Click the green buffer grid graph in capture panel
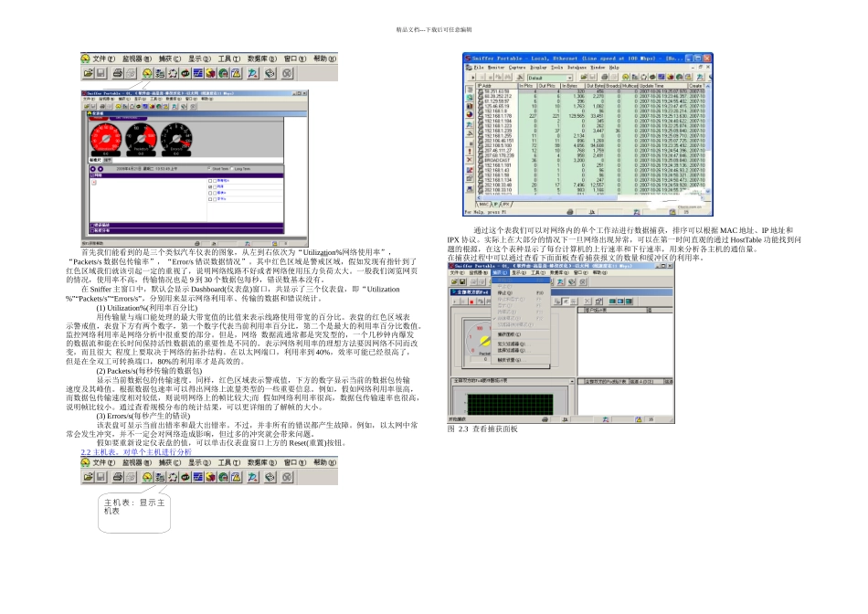Screen dimensions: 868x614 coord(509,403)
